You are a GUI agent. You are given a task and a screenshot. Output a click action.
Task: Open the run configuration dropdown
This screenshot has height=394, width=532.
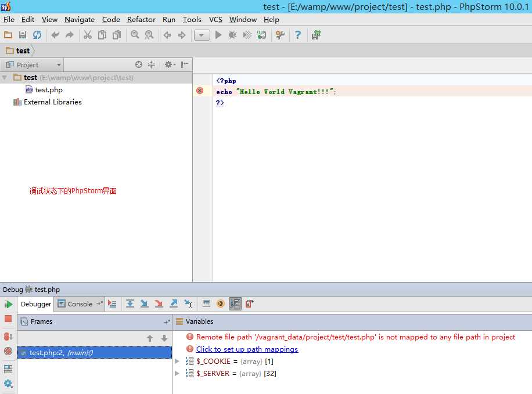coord(202,35)
